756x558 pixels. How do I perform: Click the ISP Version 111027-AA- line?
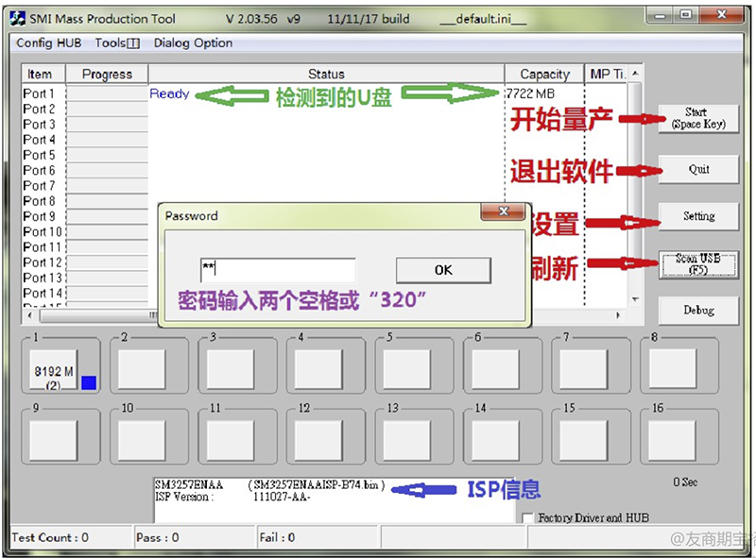[x=232, y=497]
